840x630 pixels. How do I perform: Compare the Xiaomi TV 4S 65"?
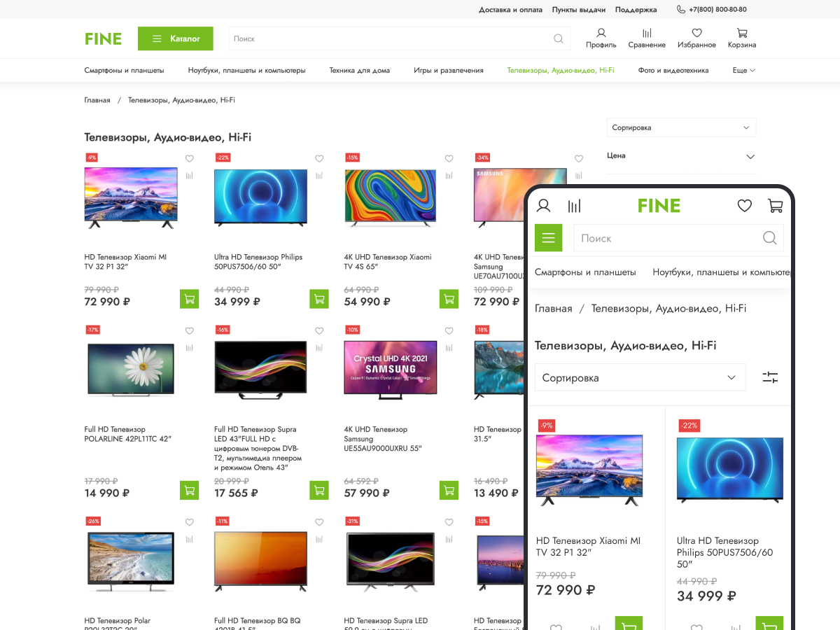[x=449, y=176]
